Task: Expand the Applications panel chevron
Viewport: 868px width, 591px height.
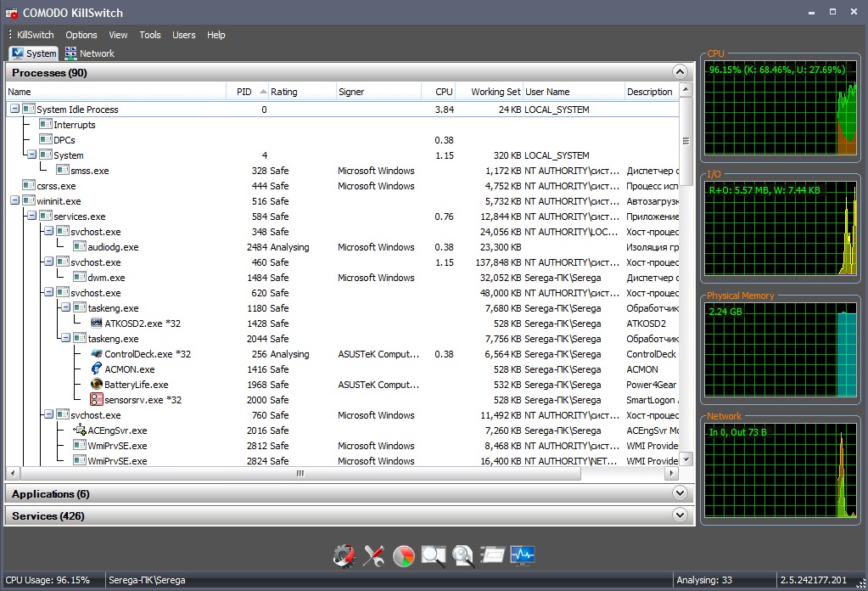Action: [680, 493]
